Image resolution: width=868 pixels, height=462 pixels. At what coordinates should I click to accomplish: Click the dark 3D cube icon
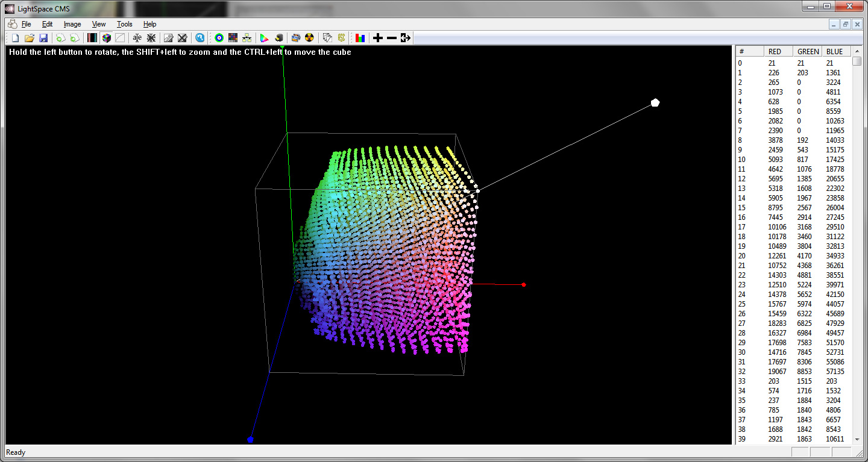point(278,38)
